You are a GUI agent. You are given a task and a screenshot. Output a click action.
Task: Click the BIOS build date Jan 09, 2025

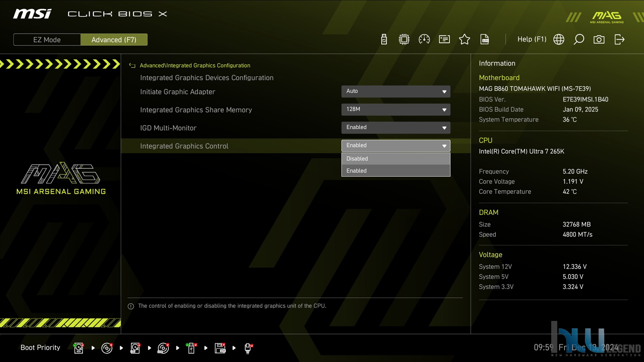pyautogui.click(x=580, y=110)
